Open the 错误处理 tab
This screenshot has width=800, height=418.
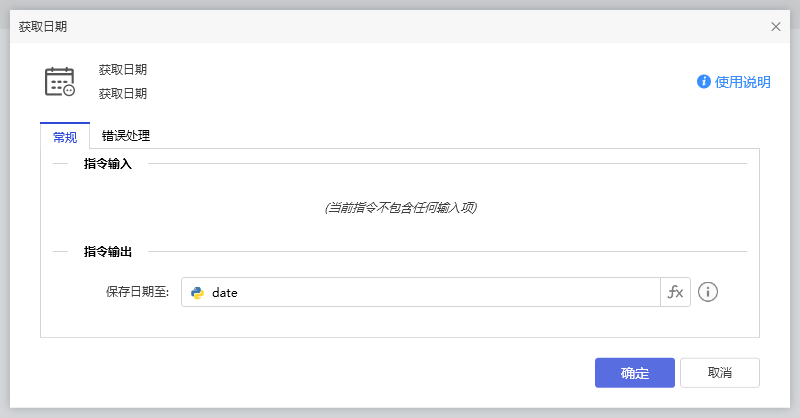coord(126,136)
